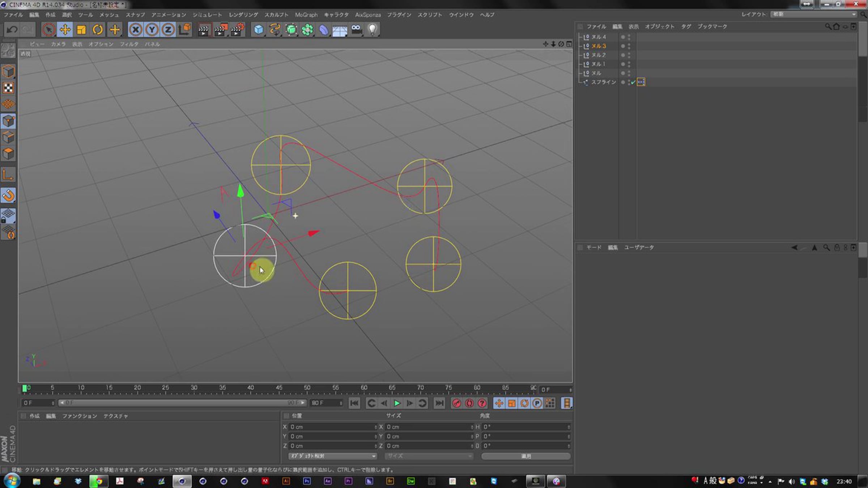Go to end of animation

click(439, 403)
